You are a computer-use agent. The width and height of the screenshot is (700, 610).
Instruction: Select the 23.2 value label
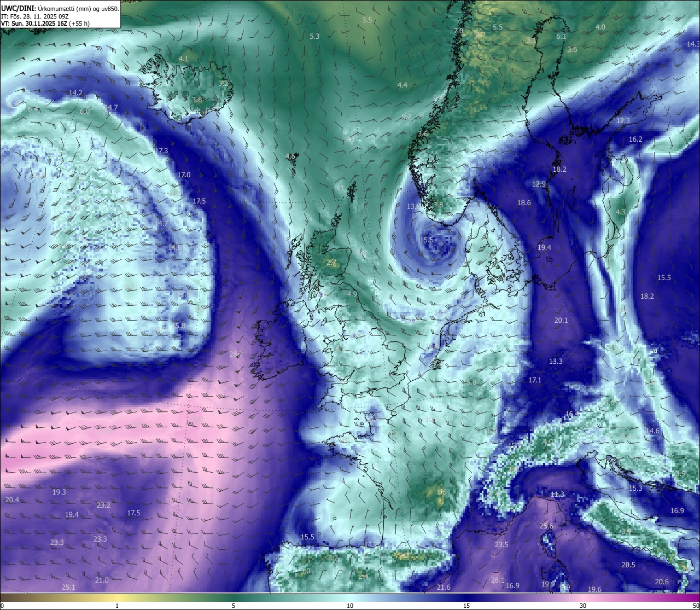(103, 506)
